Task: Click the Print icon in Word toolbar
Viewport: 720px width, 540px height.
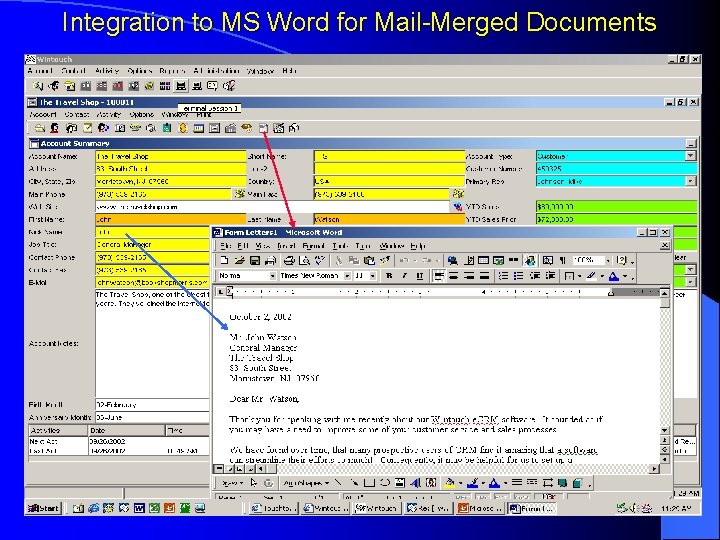Action: pos(289,261)
